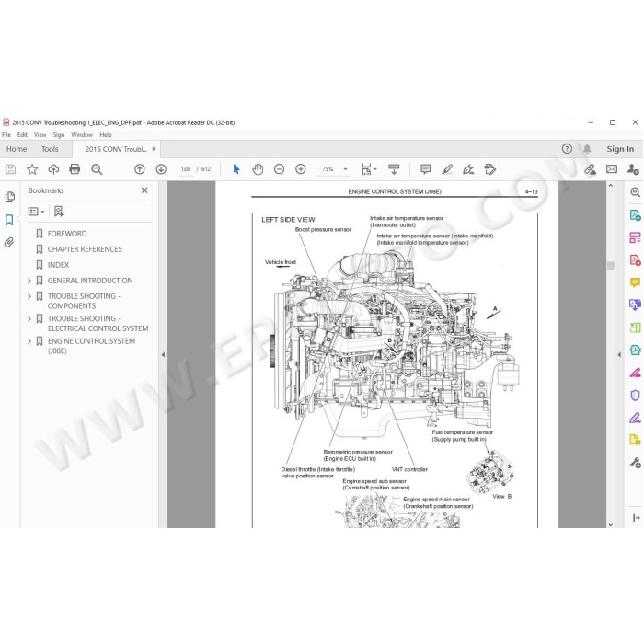Open the FOREWORD bookmark
The height and width of the screenshot is (644, 644).
pyautogui.click(x=67, y=234)
